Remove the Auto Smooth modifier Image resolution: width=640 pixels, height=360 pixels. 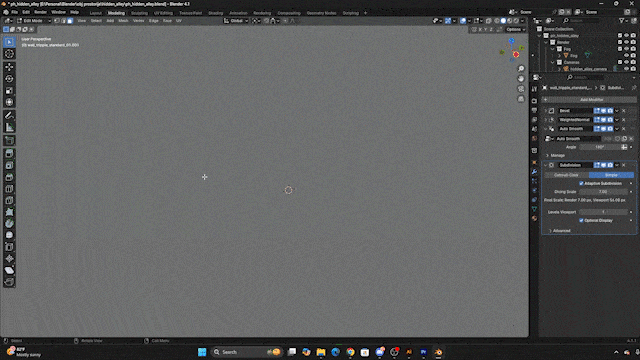624,129
